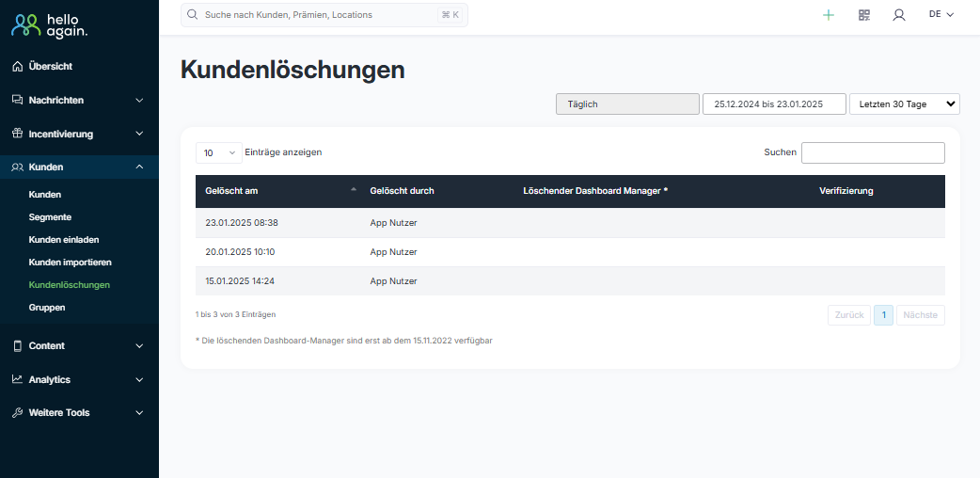The image size is (980, 478).
Task: Click the search magnifier icon
Action: pos(193,14)
